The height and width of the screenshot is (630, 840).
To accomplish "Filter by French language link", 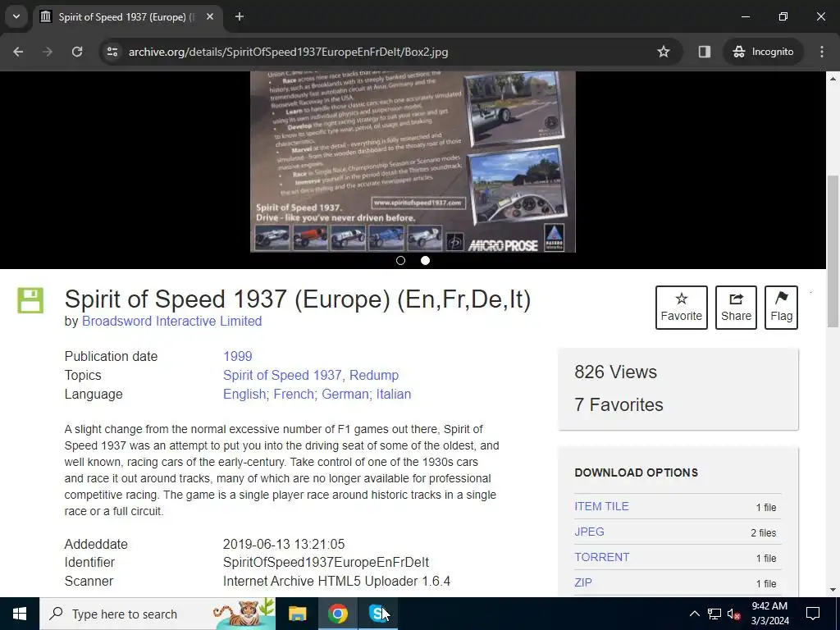I will pyautogui.click(x=294, y=395).
